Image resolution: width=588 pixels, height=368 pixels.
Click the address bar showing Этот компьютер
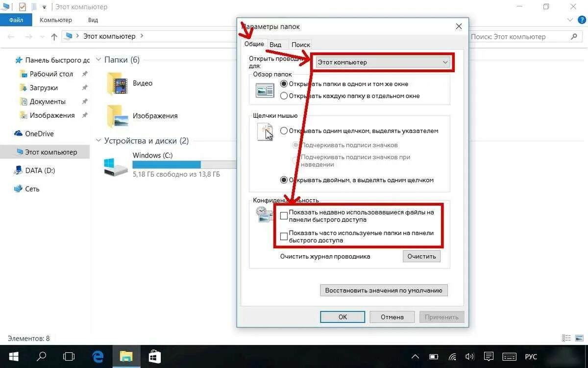(149, 36)
